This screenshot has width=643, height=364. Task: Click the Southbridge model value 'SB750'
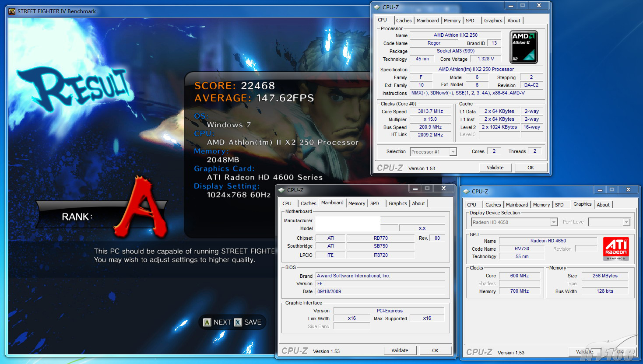(381, 246)
